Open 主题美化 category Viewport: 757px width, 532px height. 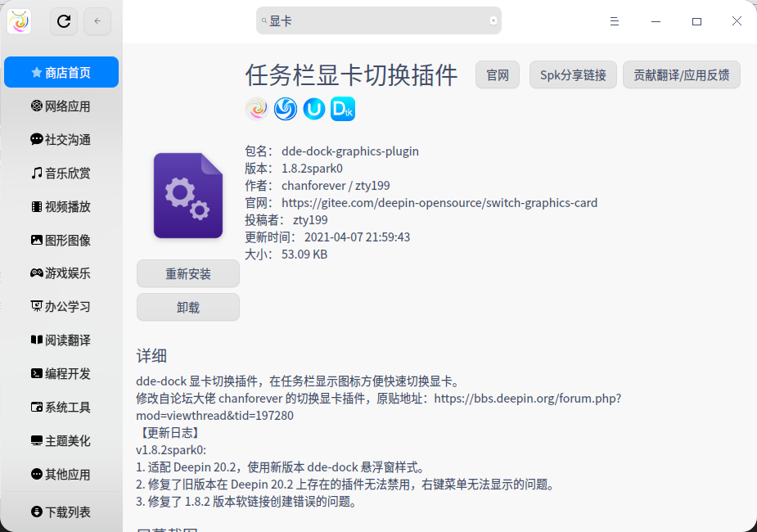tap(61, 441)
